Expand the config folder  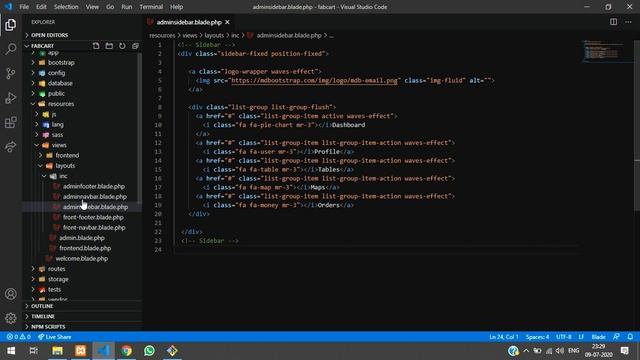tap(82, 73)
